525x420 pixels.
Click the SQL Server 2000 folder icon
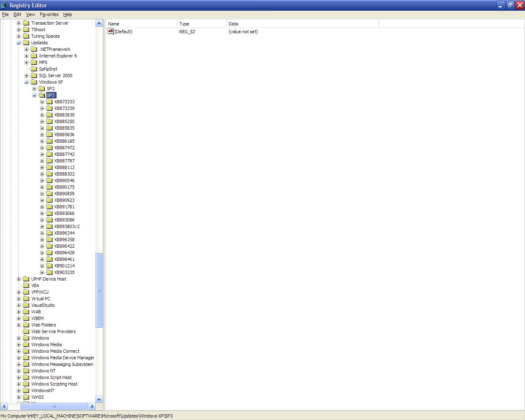pyautogui.click(x=34, y=75)
